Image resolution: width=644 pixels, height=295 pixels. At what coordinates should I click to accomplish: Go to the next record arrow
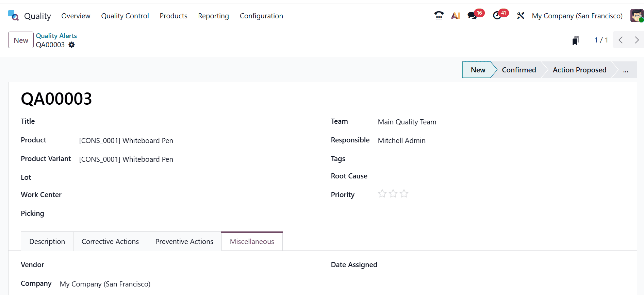637,40
